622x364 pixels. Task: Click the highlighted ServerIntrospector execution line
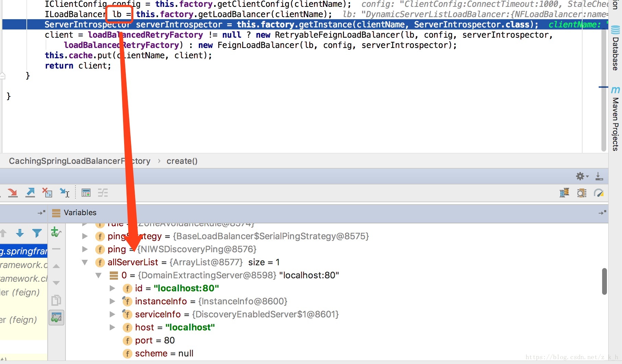tap(305, 25)
